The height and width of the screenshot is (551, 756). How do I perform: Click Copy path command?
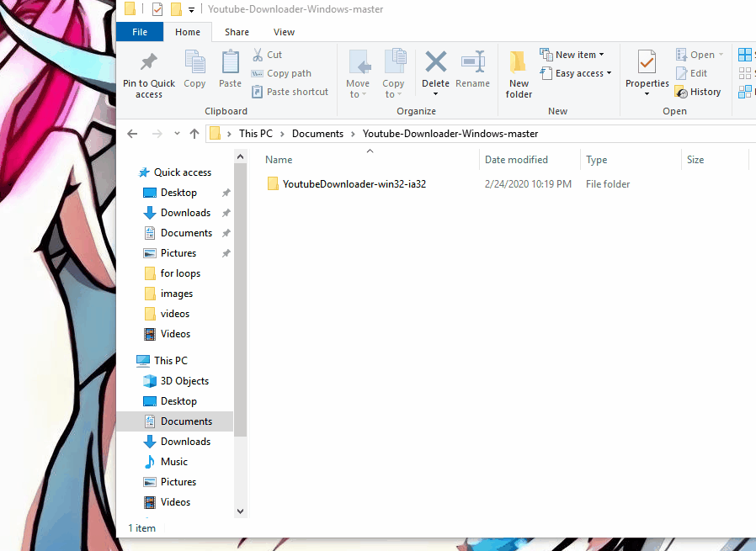coord(281,73)
